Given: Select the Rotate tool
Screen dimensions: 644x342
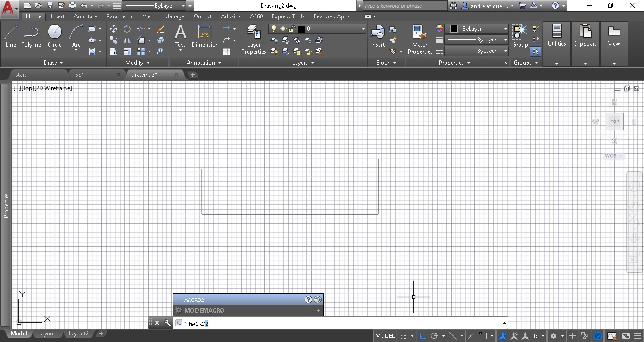Looking at the screenshot, I should pos(127,29).
